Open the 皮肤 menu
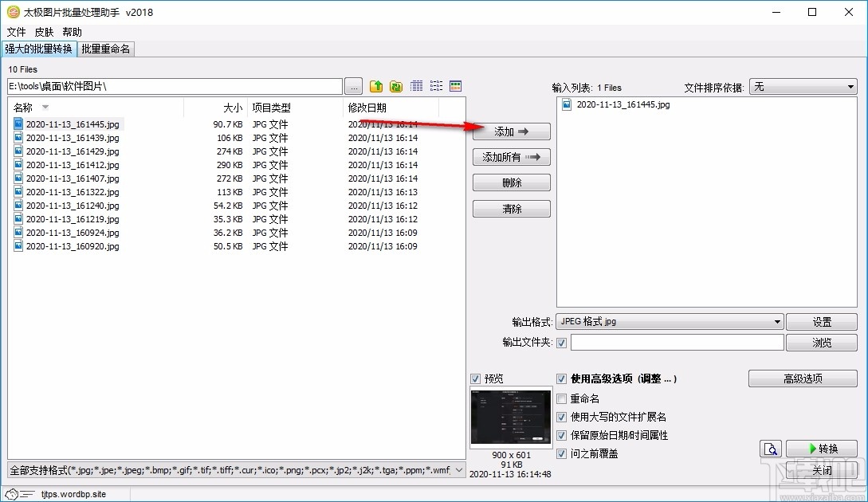Viewport: 868px width, 502px height. tap(45, 32)
